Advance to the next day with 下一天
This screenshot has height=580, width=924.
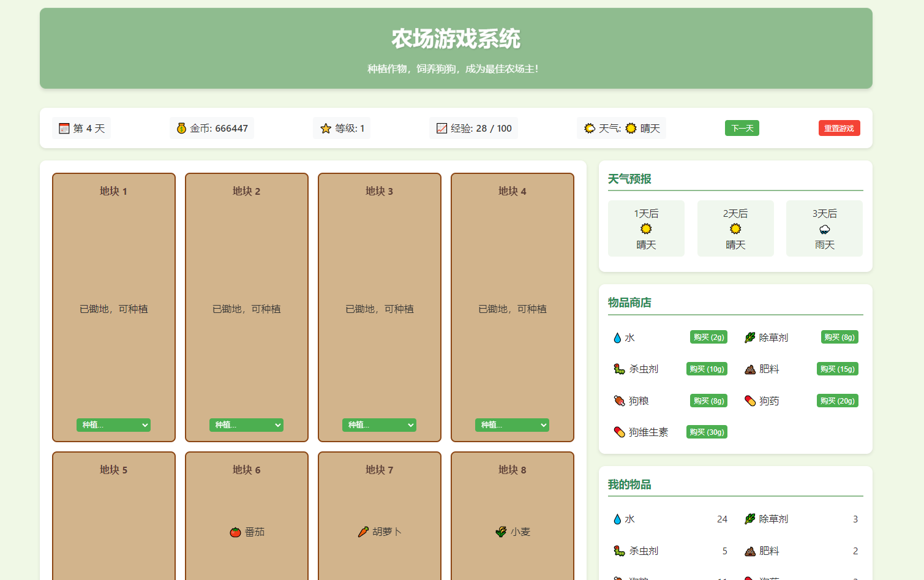[742, 128]
